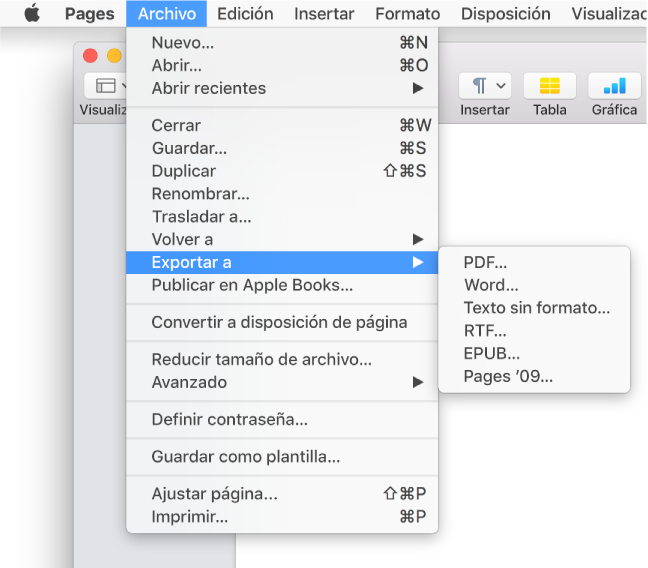Choose Nuevo... from Archivo menu
The image size is (648, 568).
point(282,43)
